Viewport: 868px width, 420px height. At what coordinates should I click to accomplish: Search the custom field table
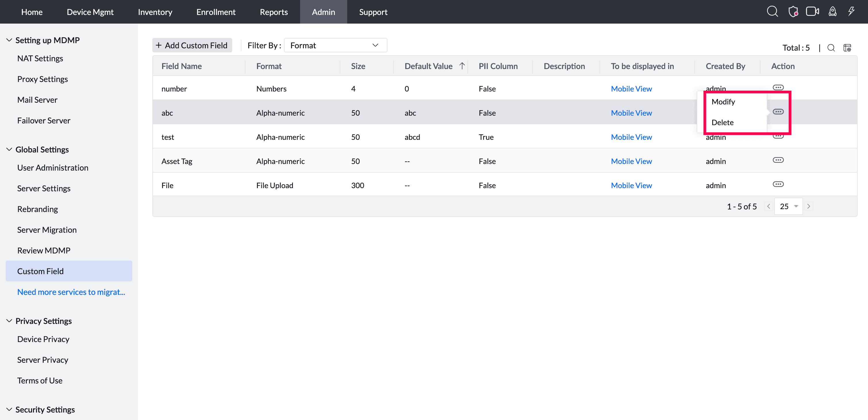[831, 48]
